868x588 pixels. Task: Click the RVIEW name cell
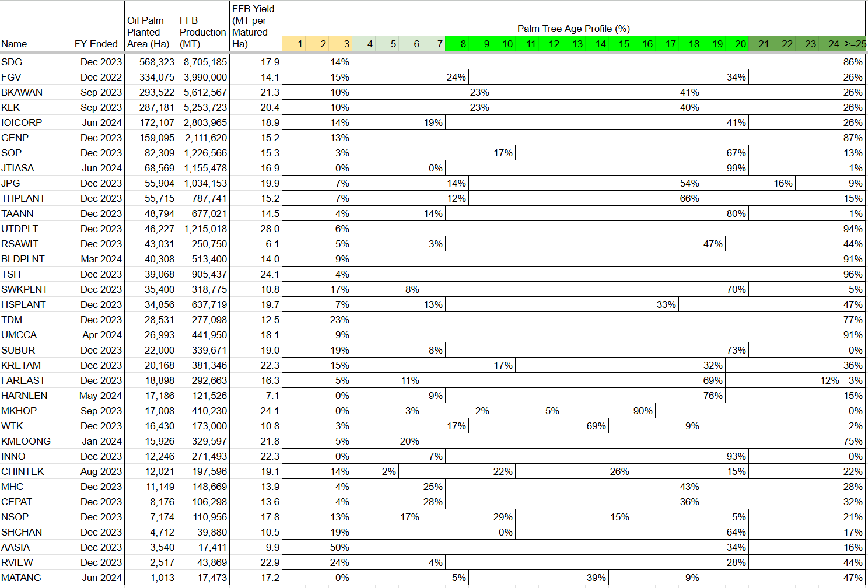pos(36,562)
